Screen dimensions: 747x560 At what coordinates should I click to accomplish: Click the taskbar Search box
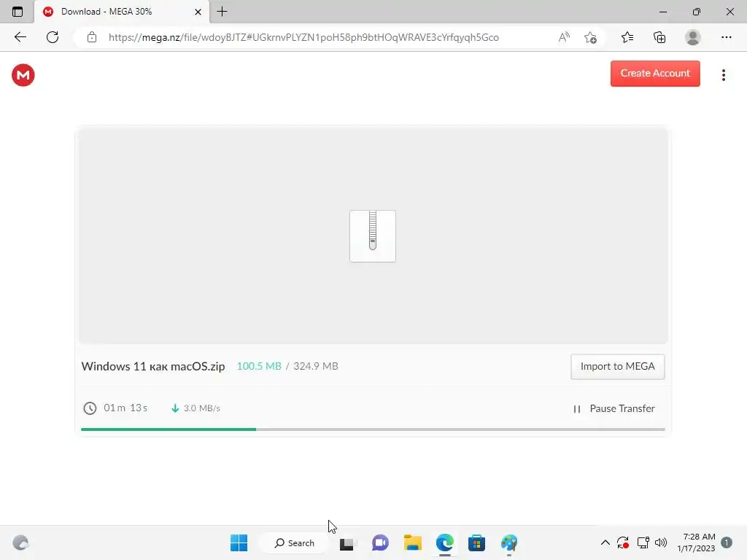coord(295,542)
